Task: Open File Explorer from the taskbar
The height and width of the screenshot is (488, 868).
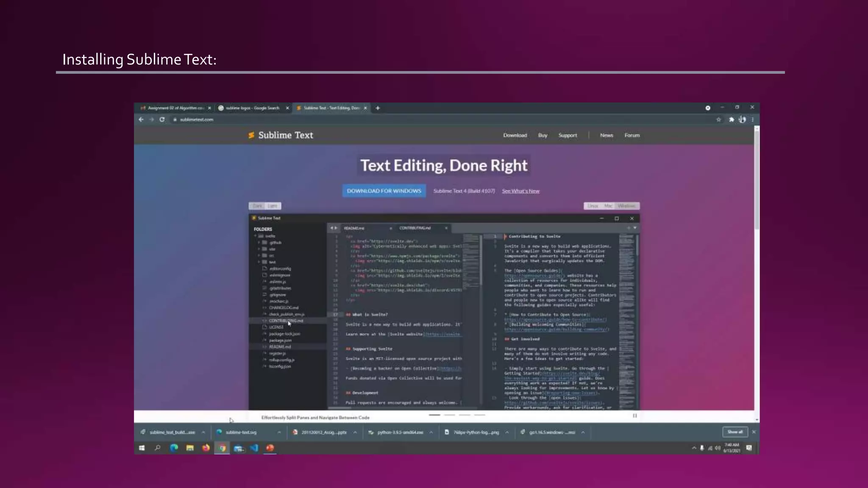Action: [x=190, y=448]
